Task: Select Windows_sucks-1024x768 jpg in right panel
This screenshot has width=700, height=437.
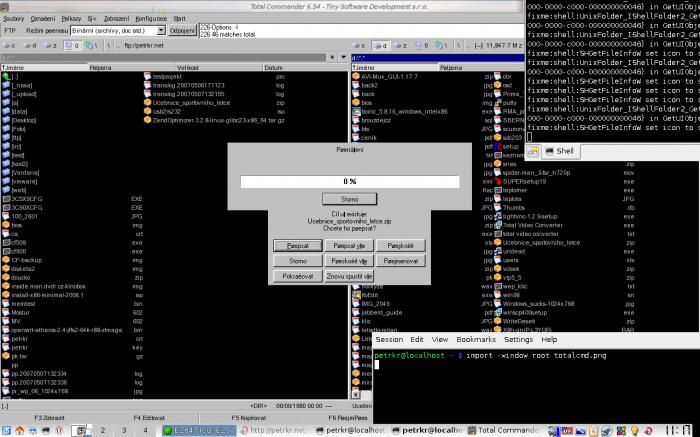Action: click(x=538, y=304)
